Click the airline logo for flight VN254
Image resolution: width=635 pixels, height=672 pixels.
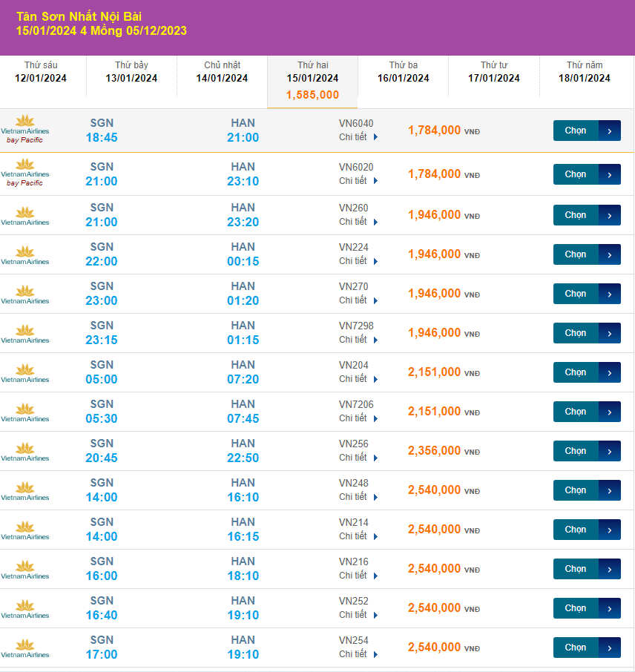pos(25,647)
